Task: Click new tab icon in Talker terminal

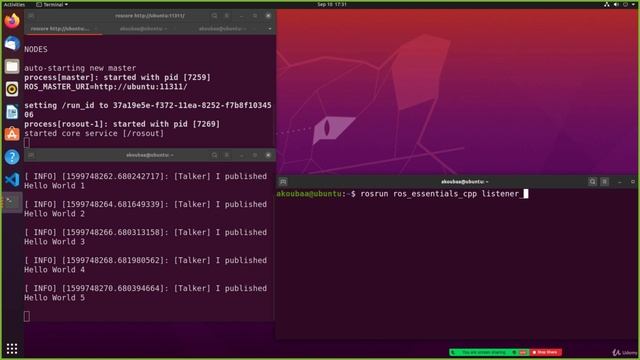Action: [31, 155]
